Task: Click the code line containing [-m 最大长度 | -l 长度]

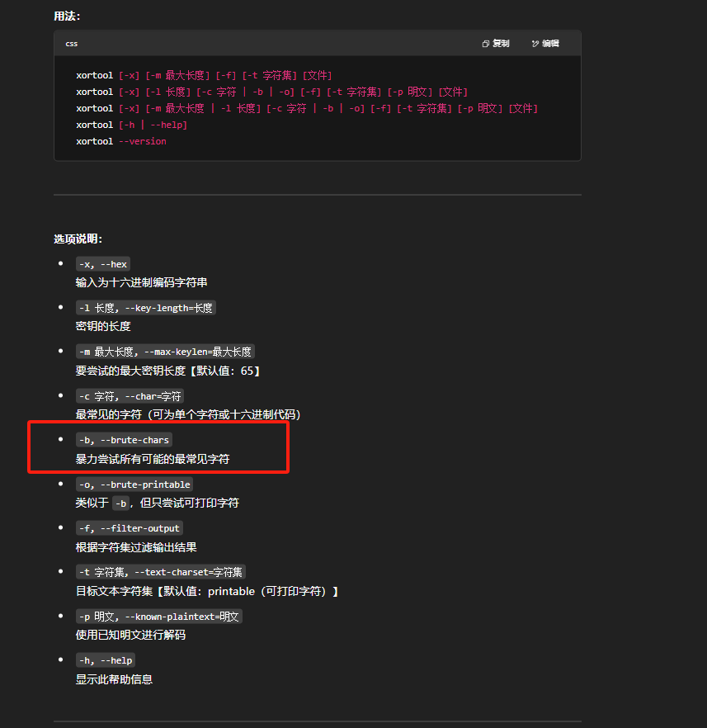Action: 307,108
